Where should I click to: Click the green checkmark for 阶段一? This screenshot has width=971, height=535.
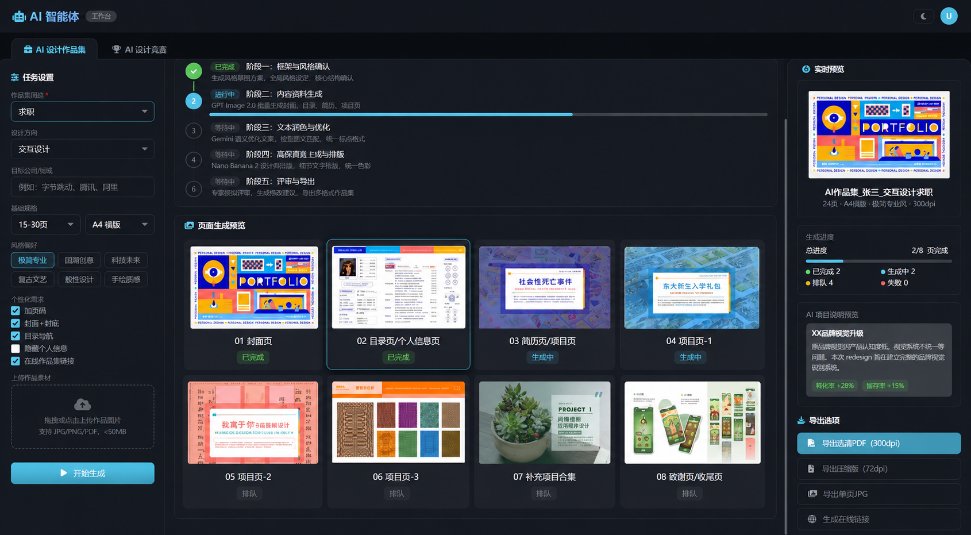[194, 71]
